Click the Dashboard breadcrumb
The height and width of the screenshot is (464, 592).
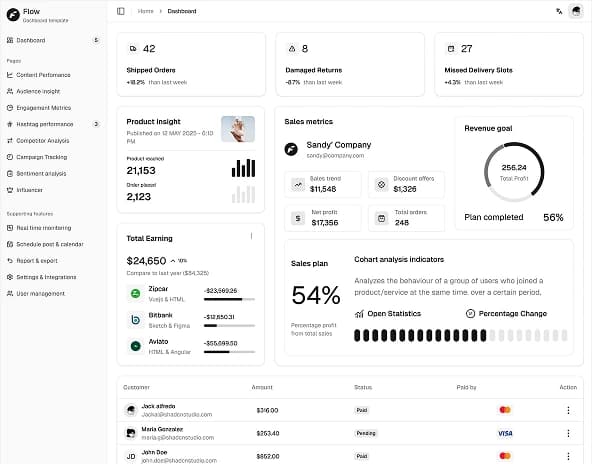[182, 11]
